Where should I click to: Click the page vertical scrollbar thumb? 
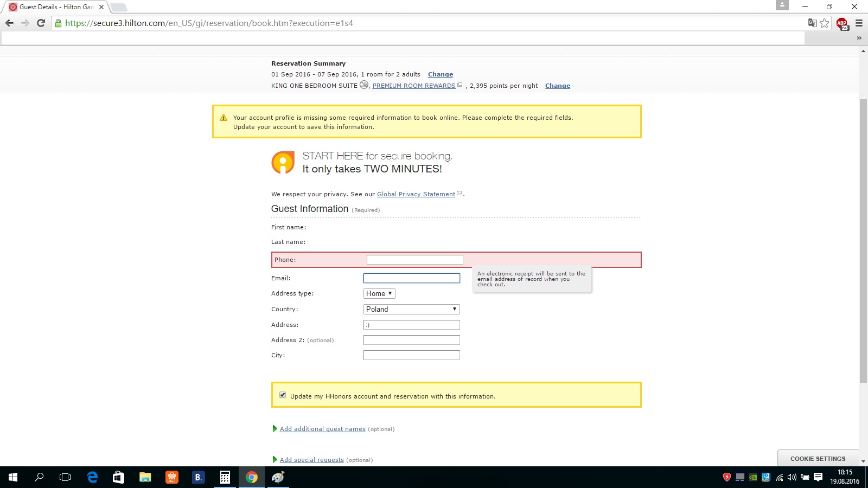(863, 241)
